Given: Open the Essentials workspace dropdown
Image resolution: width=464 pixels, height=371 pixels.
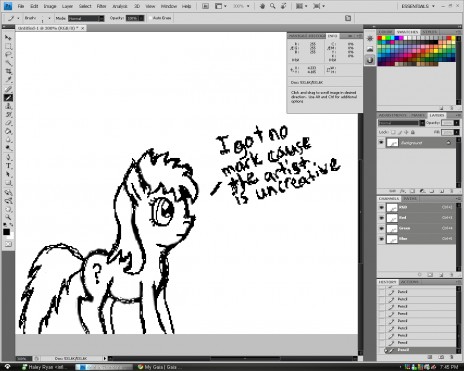Looking at the screenshot, I should pos(418,6).
